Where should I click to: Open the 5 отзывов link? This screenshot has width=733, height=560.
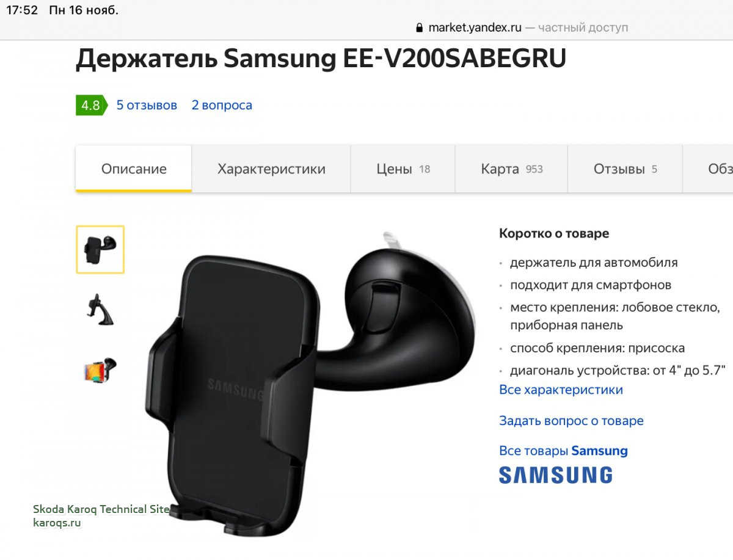pos(147,105)
